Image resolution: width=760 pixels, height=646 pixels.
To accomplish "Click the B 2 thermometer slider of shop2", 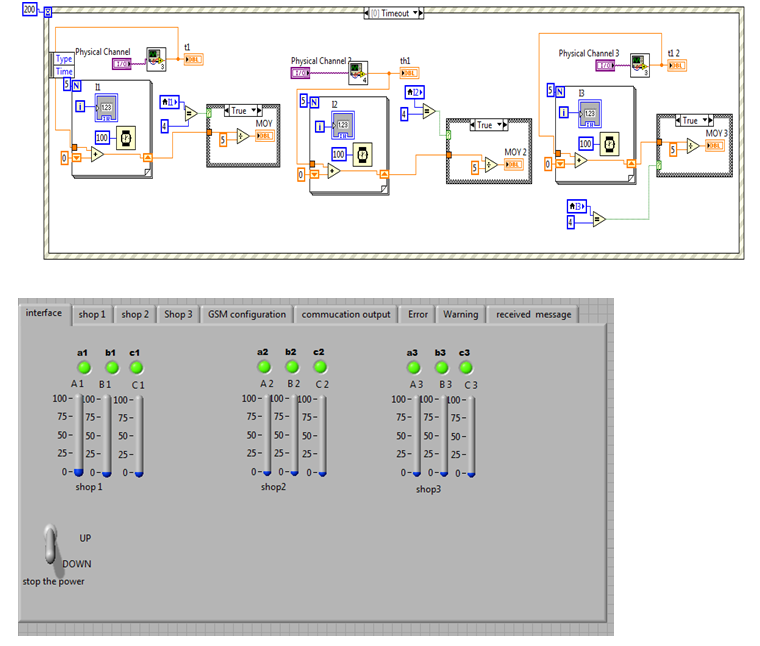I will tap(294, 434).
